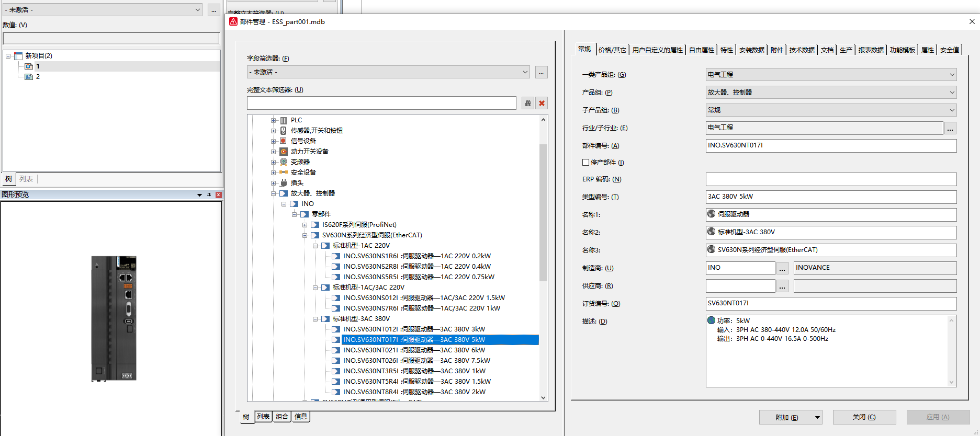Click ellipsis button next to 制造商 INO

(x=782, y=268)
